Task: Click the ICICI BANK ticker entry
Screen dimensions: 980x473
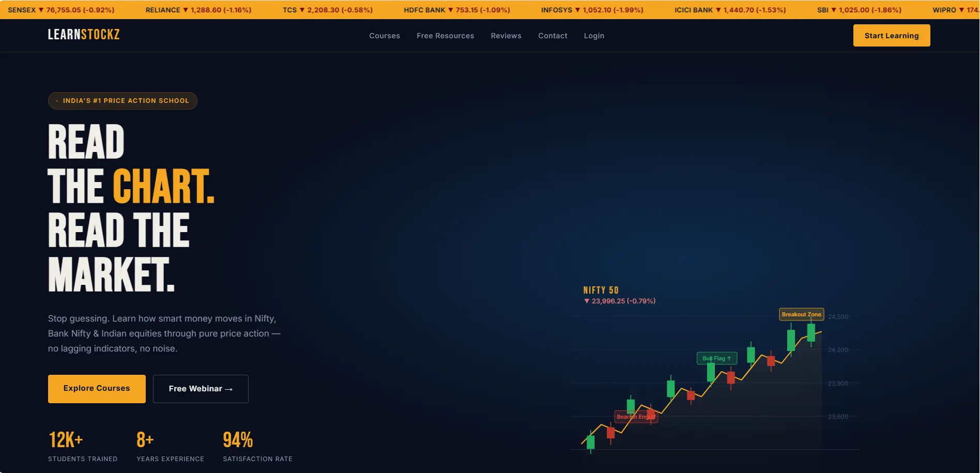Action: pos(730,10)
